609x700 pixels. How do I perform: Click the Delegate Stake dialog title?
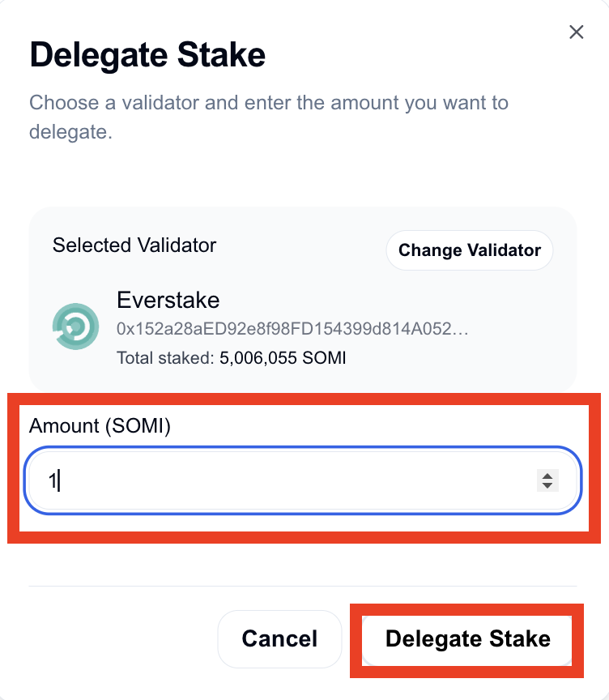point(147,55)
